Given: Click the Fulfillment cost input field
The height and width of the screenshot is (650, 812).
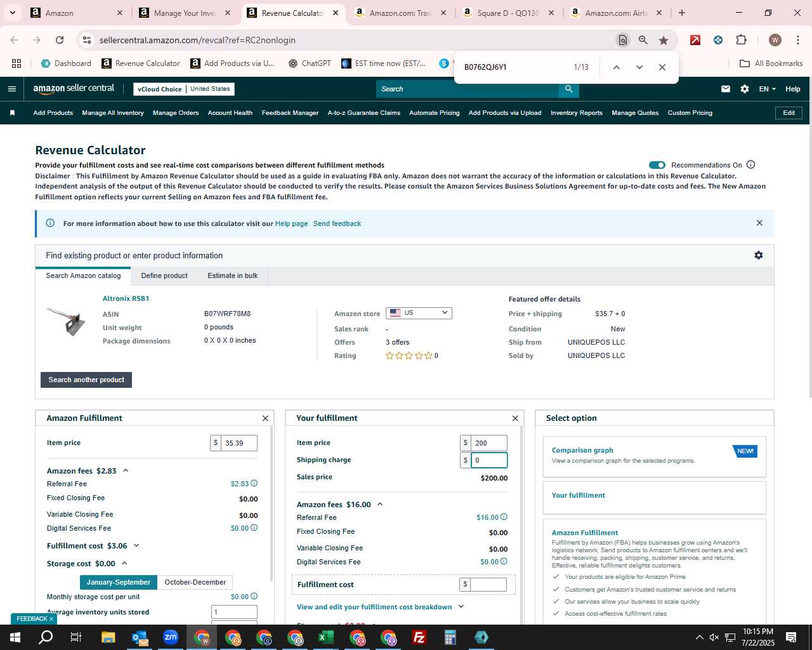Looking at the screenshot, I should [488, 584].
